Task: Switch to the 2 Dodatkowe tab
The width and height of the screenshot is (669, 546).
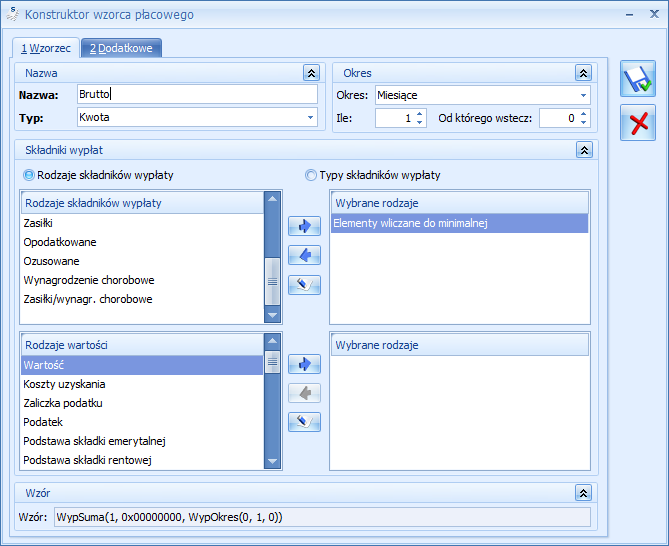Action: (x=121, y=48)
